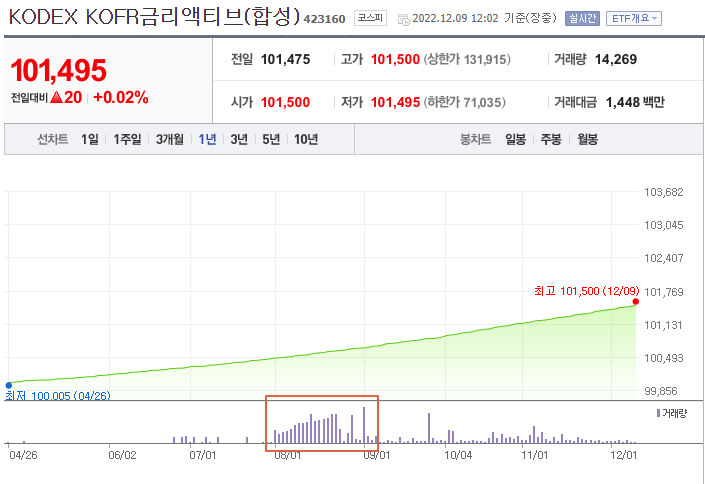Select the 3년 line chart tab

tap(239, 139)
